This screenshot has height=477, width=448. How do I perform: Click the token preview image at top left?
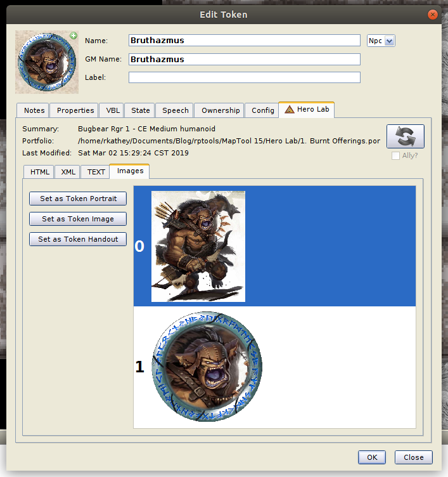[47, 62]
